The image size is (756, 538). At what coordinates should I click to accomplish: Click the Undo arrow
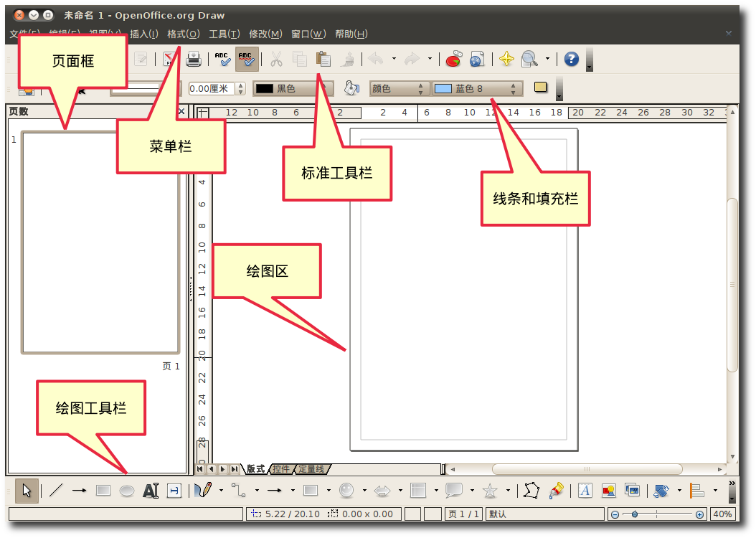click(376, 59)
